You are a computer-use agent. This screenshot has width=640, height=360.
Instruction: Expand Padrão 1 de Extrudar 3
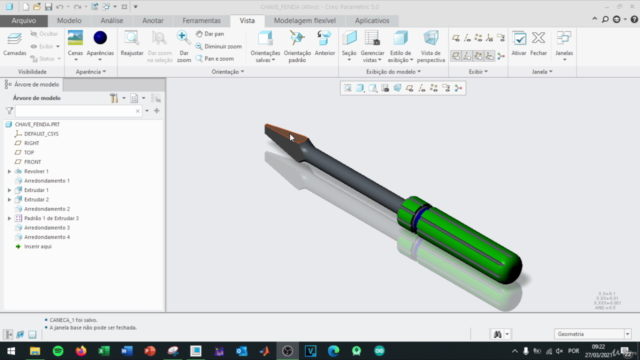coord(9,218)
